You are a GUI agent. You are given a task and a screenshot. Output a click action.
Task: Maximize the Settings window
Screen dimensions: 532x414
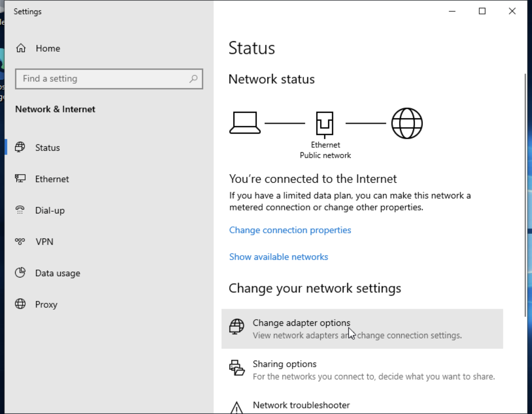tap(482, 11)
